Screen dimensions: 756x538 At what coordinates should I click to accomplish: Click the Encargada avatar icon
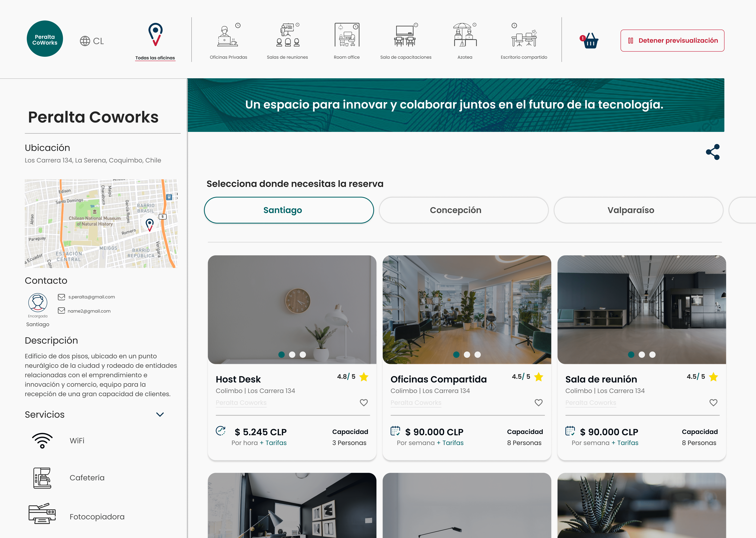[38, 302]
